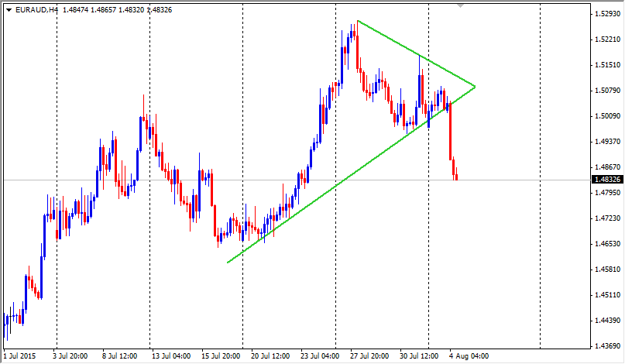Click the 8 Jul 12:00 time label
This screenshot has height=364, width=625.
[119, 356]
